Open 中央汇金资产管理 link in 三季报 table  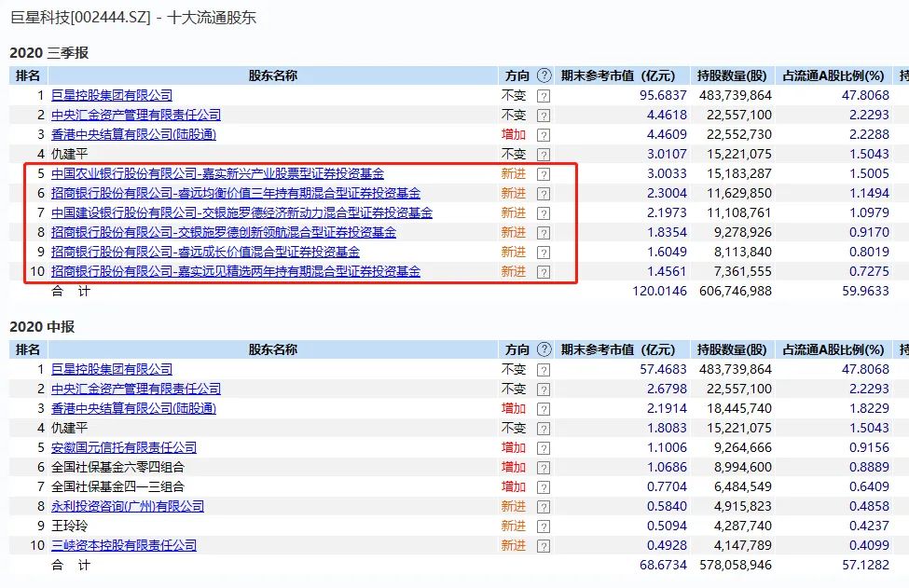[136, 115]
